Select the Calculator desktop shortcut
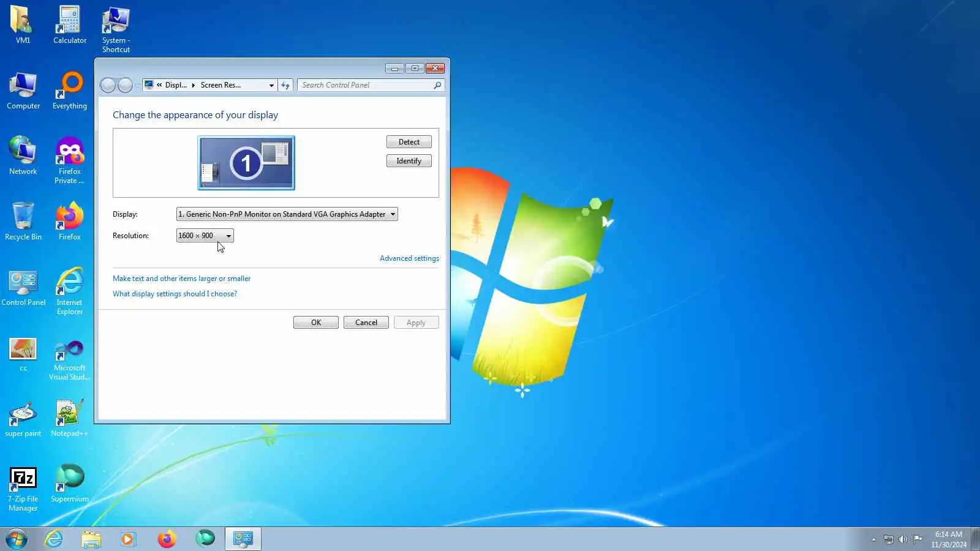980x551 pixels. (70, 25)
